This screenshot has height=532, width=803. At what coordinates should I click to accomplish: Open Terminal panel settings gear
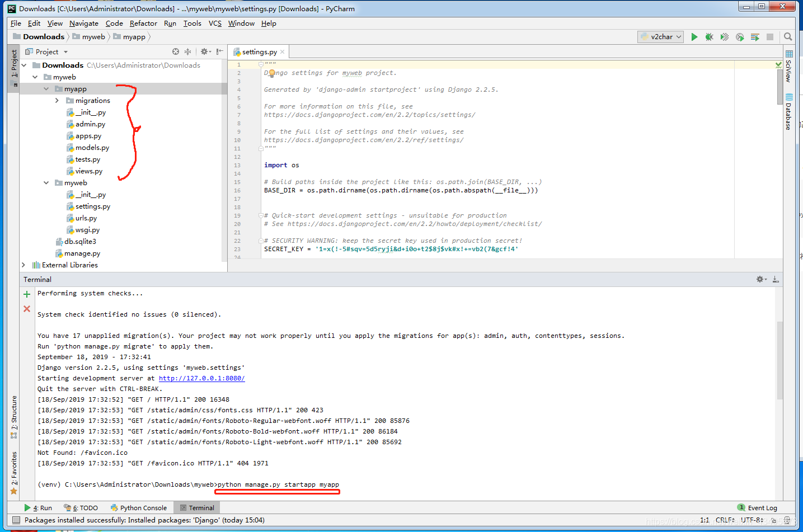tap(761, 279)
